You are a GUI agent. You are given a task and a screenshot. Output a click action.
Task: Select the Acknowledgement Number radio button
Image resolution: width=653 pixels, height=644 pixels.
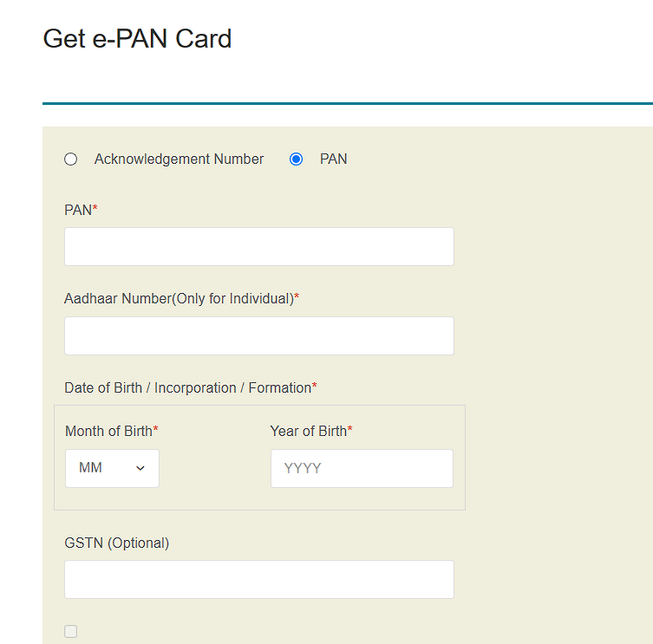[x=71, y=159]
